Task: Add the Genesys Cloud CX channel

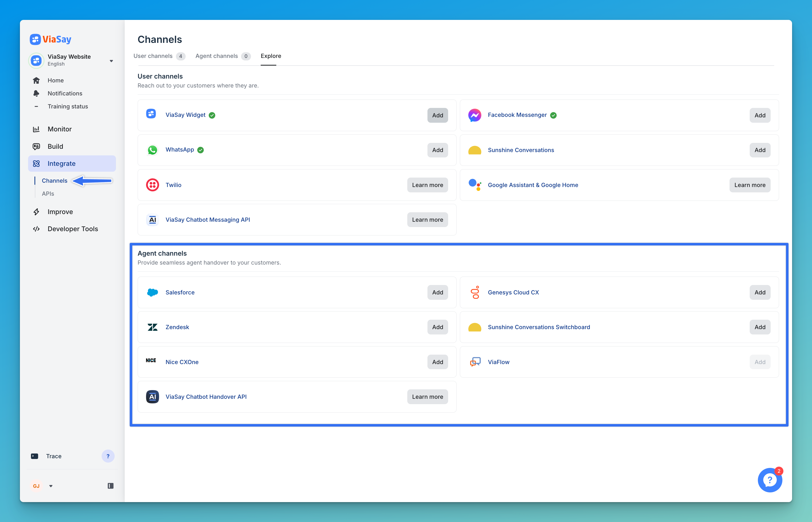Action: point(759,292)
